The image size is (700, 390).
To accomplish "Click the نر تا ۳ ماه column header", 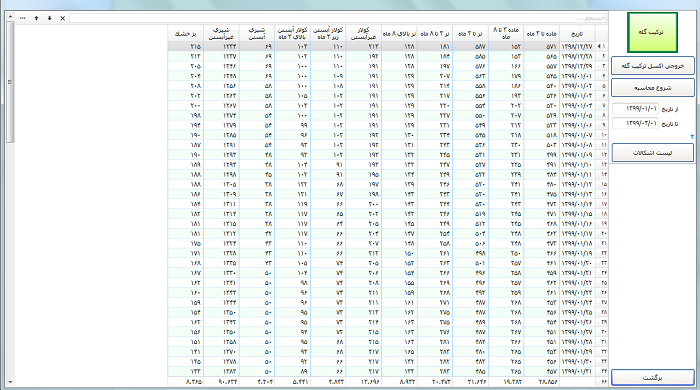I will [x=470, y=34].
